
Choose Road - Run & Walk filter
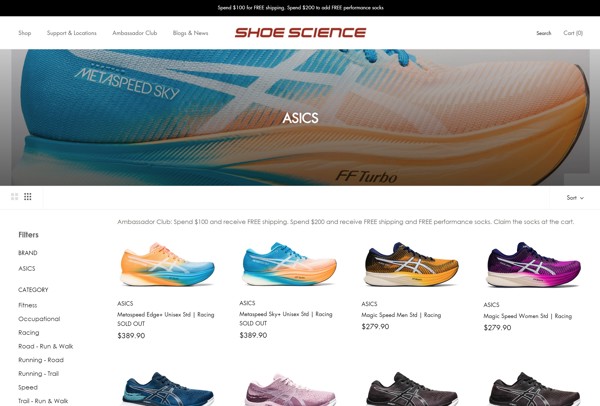pyautogui.click(x=46, y=346)
